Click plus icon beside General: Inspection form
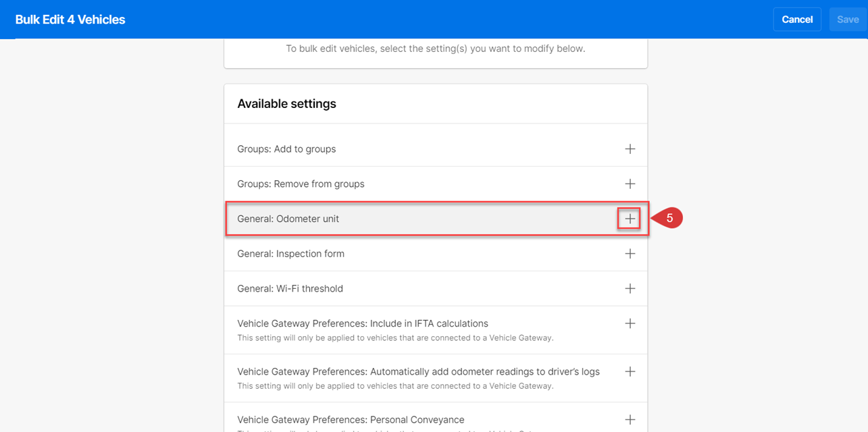This screenshot has width=868, height=432. pyautogui.click(x=630, y=254)
